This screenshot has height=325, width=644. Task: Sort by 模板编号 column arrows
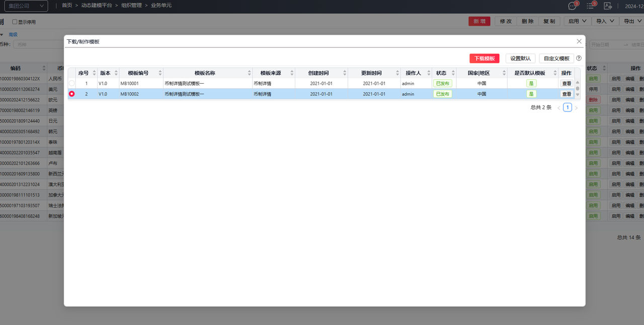pyautogui.click(x=160, y=73)
